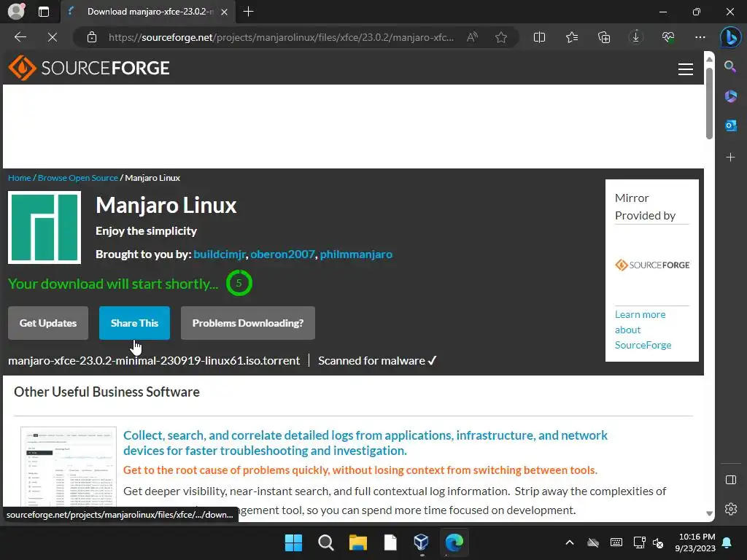Image resolution: width=747 pixels, height=560 pixels.
Task: Stop loading the page
Action: (x=52, y=37)
